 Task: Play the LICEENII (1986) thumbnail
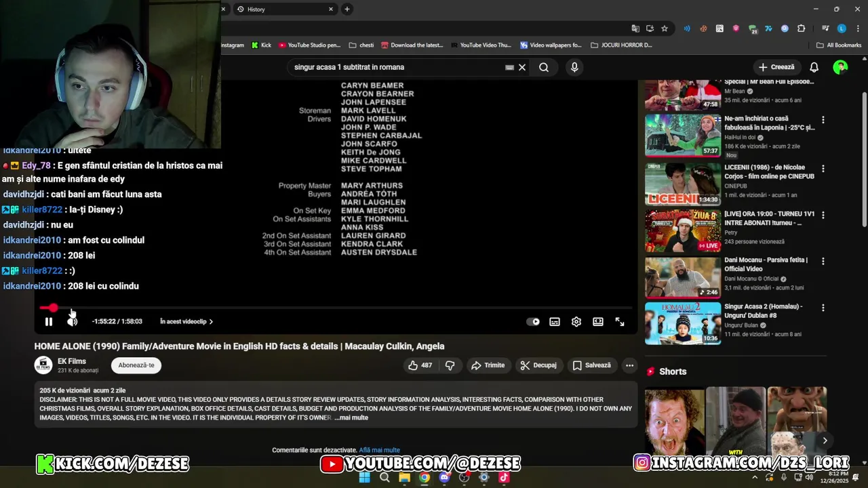coord(683,183)
